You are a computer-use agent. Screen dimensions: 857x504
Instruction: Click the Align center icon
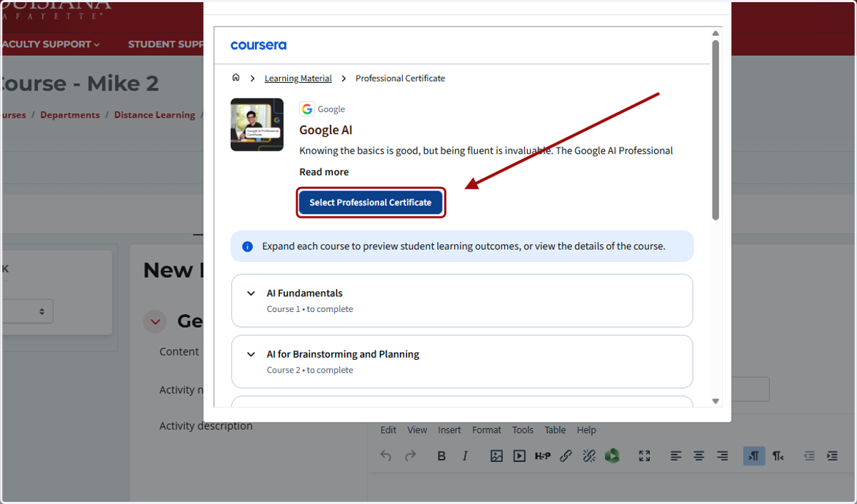(699, 455)
